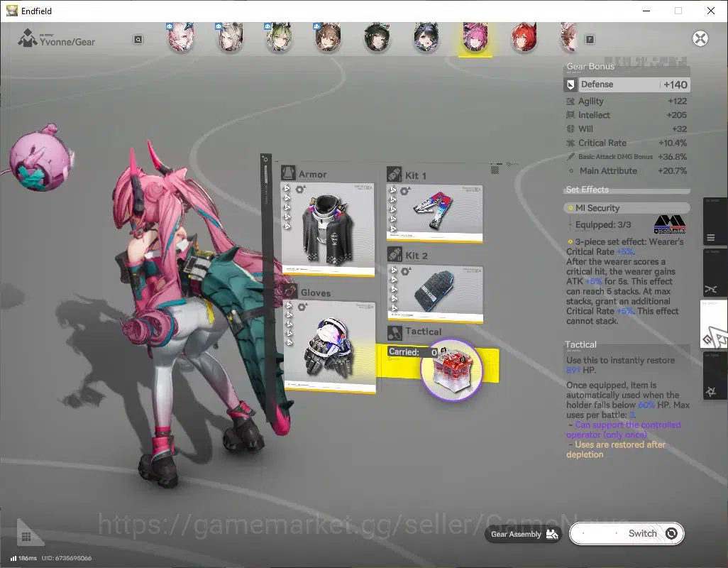Click the shield icon beside Defense
The height and width of the screenshot is (568, 728).
click(x=570, y=84)
